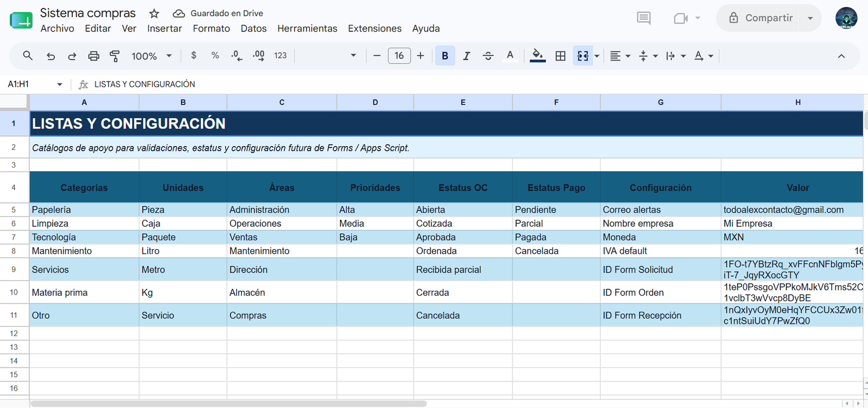Image resolution: width=868 pixels, height=408 pixels.
Task: Open the borders tool
Action: click(560, 56)
